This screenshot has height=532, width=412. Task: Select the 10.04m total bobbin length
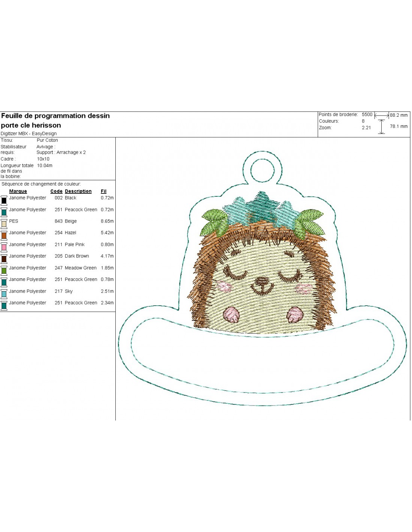[45, 165]
